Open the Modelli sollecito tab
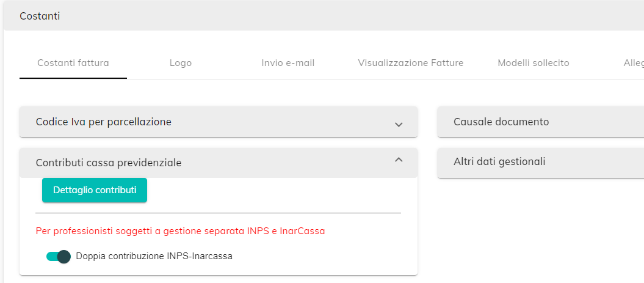The width and height of the screenshot is (644, 283). point(533,64)
